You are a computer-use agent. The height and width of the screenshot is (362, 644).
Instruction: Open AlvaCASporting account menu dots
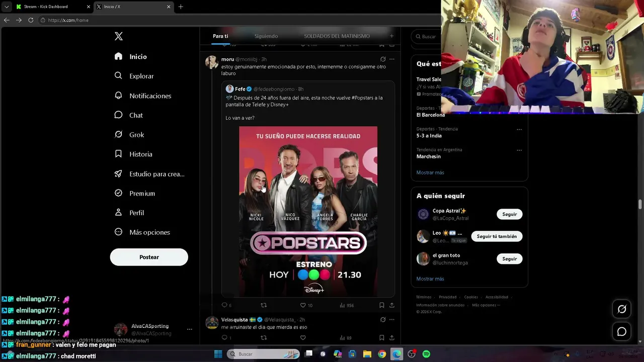coord(190,329)
